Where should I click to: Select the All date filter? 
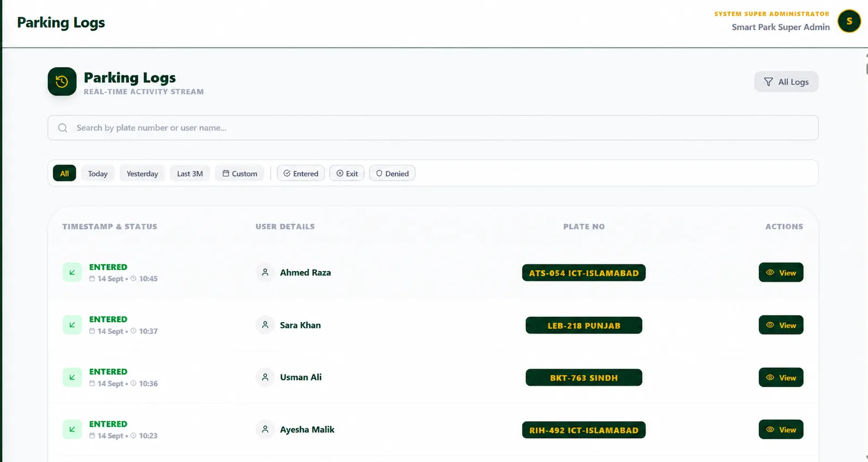click(x=65, y=174)
